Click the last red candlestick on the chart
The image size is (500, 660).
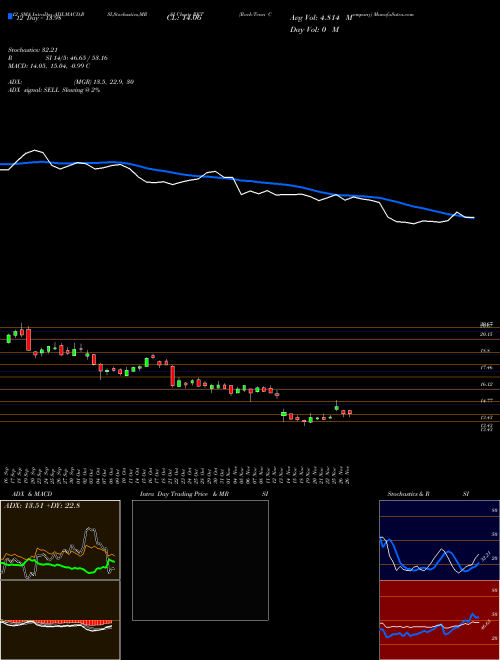[x=350, y=412]
